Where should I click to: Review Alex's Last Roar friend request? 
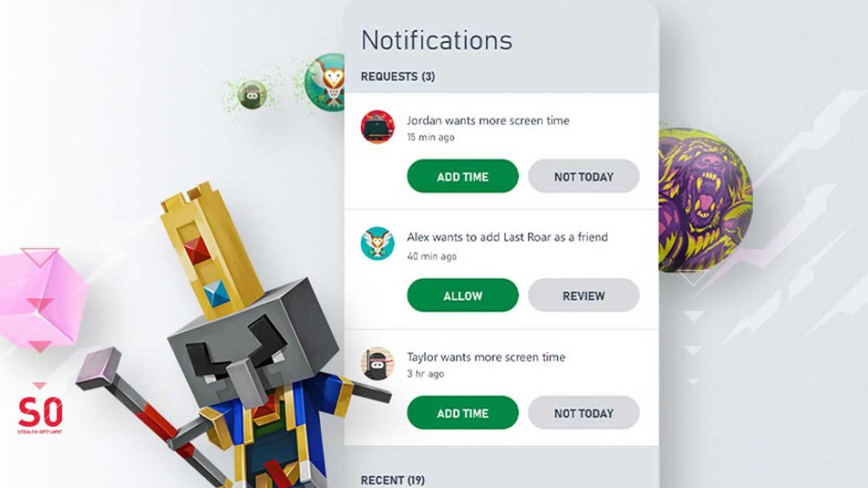pyautogui.click(x=584, y=296)
